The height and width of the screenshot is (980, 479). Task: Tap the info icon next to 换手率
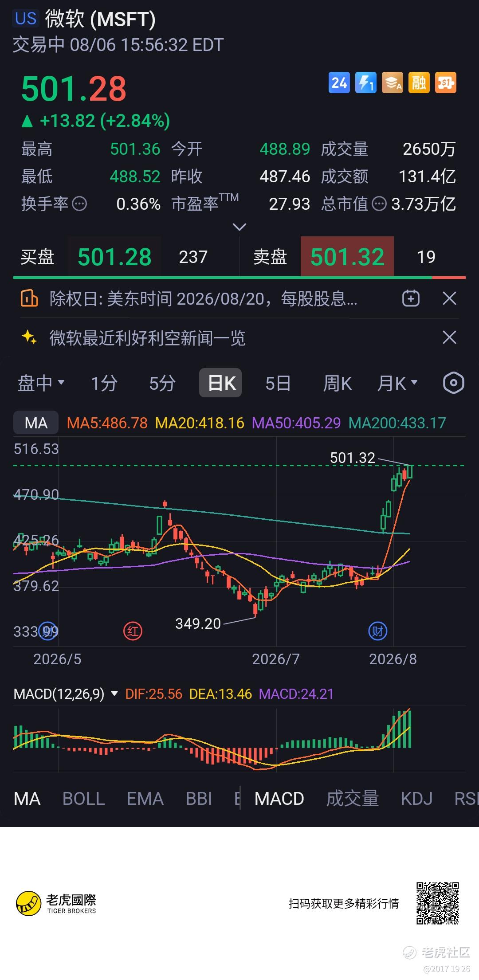[79, 204]
